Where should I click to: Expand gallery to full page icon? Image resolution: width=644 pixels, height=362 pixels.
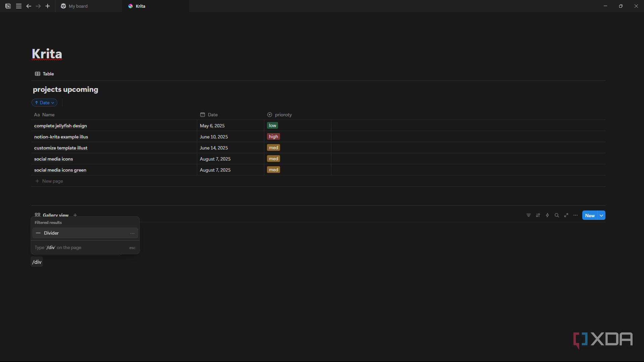point(566,215)
